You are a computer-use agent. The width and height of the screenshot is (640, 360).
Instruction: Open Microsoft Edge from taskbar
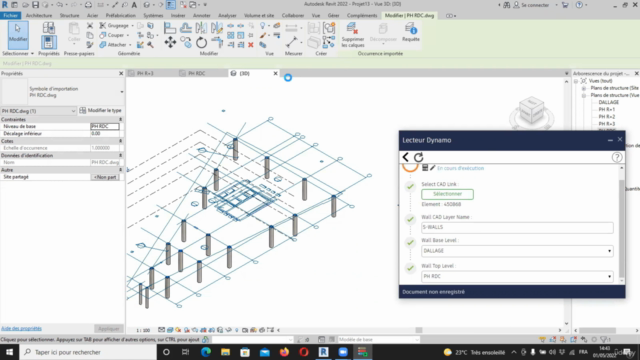coord(206,352)
